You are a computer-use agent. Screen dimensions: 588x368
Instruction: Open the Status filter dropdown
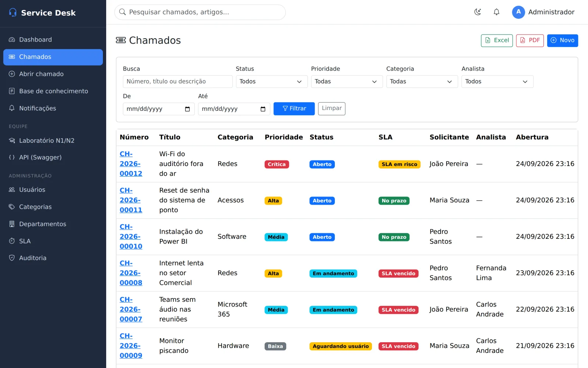click(x=272, y=82)
